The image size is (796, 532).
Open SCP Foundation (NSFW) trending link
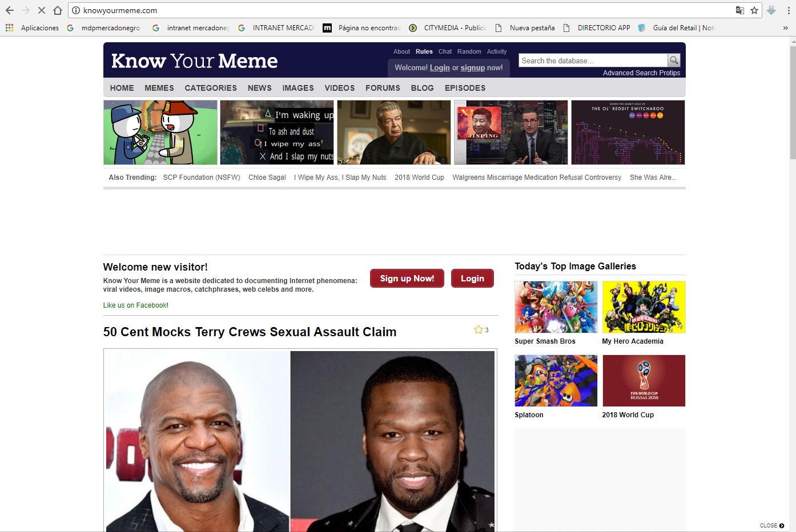(x=202, y=178)
